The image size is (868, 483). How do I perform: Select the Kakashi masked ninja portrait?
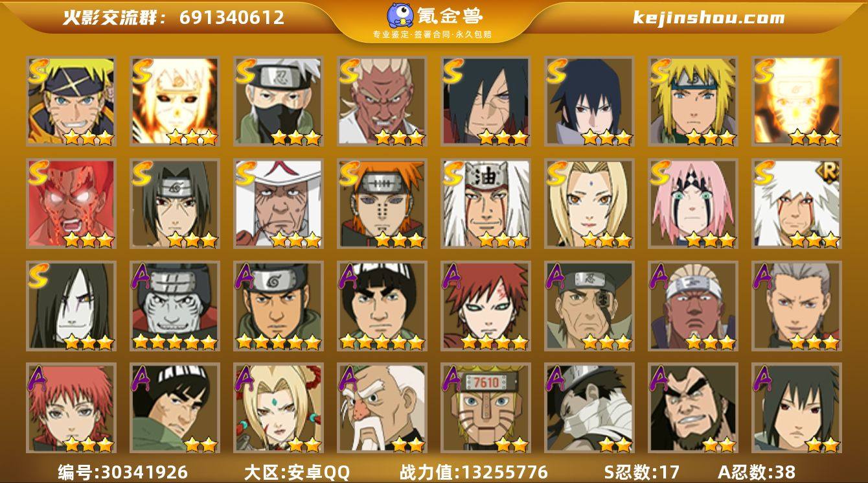point(278,101)
